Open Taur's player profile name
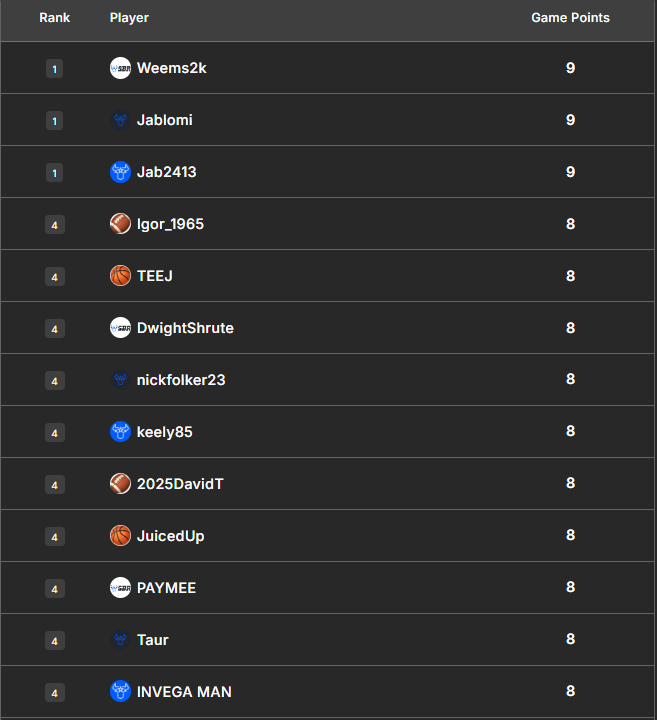657x720 pixels. [153, 640]
